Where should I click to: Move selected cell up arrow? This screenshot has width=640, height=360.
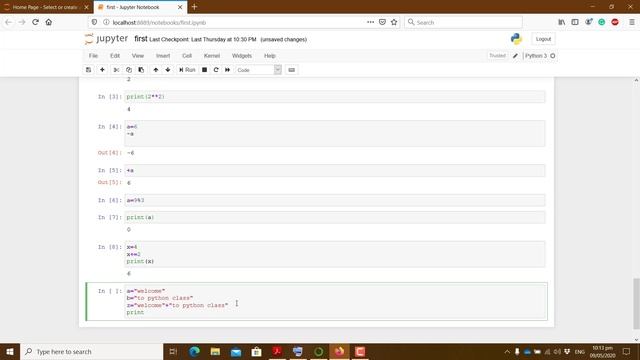156,70
